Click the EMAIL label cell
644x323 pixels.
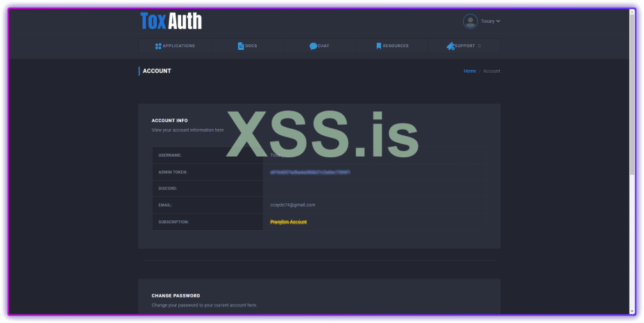click(207, 204)
